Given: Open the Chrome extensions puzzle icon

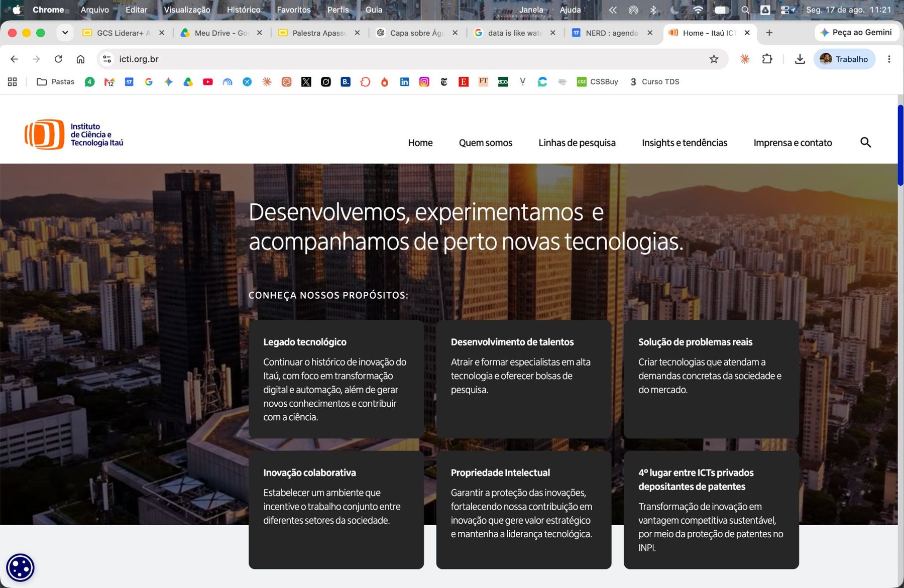Looking at the screenshot, I should tap(767, 59).
